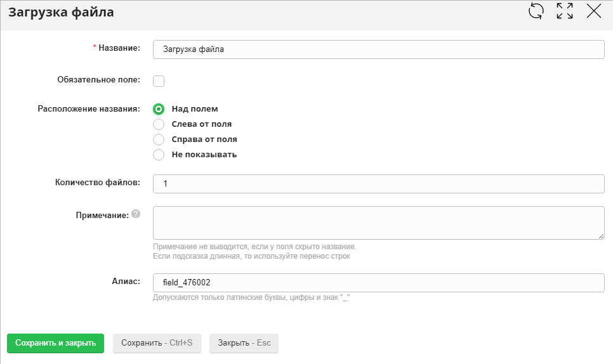Enable the Обязательное поле checkbox
This screenshot has width=613, height=364.
point(159,81)
